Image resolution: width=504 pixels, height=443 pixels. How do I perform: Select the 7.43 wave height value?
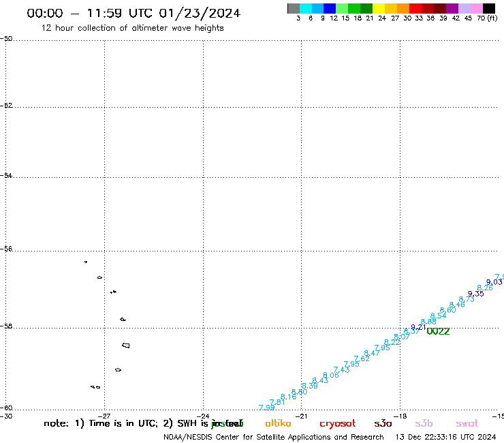click(341, 369)
